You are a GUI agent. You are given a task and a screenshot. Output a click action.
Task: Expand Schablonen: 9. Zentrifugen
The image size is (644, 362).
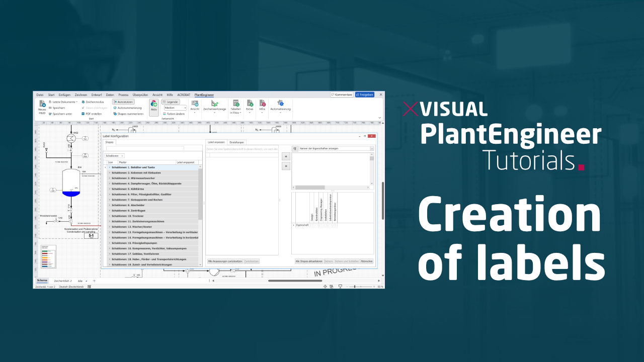tap(110, 210)
